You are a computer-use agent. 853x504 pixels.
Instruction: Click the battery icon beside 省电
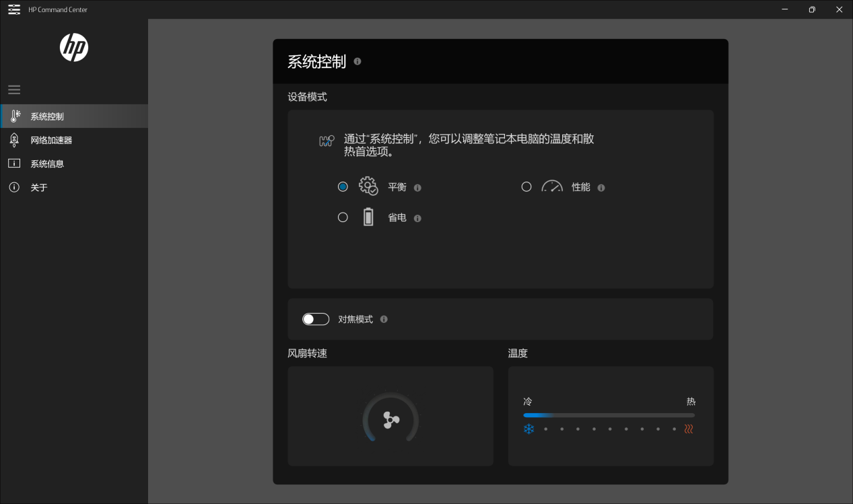pos(368,217)
